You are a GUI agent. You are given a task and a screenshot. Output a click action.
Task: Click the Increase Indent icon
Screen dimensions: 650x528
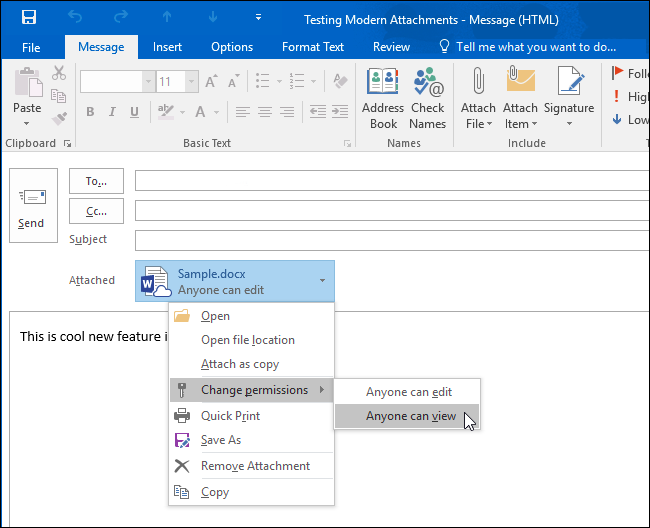point(340,111)
